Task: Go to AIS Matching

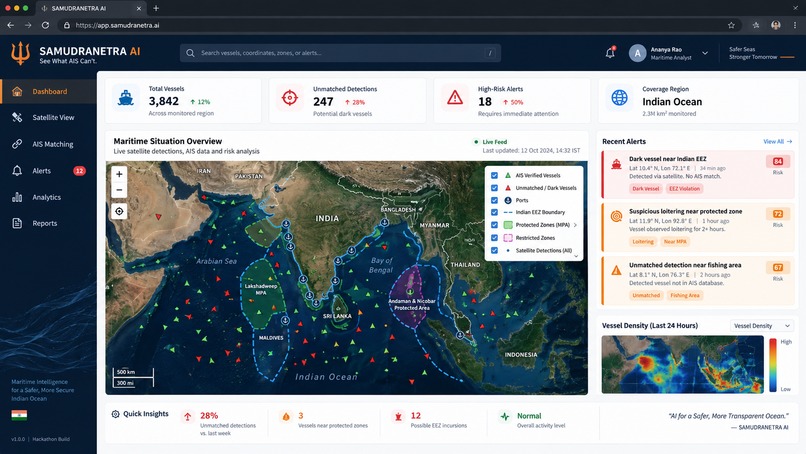Action: 48,144
